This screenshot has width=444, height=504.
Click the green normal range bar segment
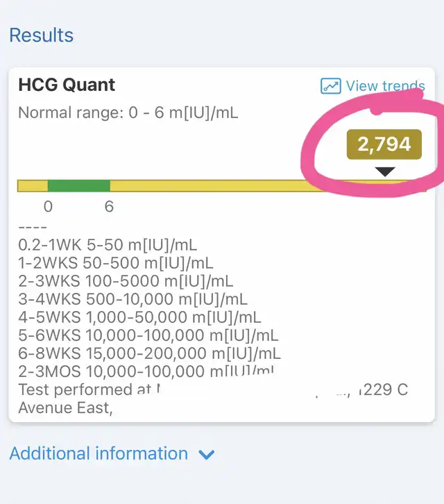click(78, 185)
